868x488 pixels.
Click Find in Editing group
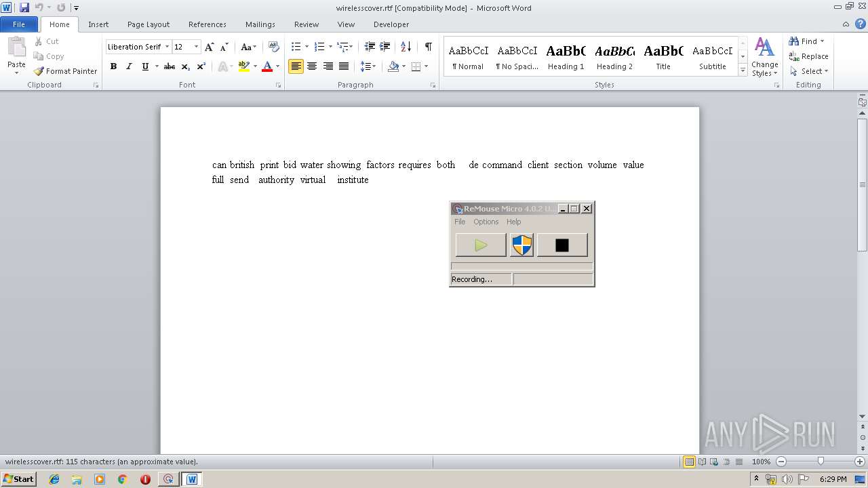point(807,41)
